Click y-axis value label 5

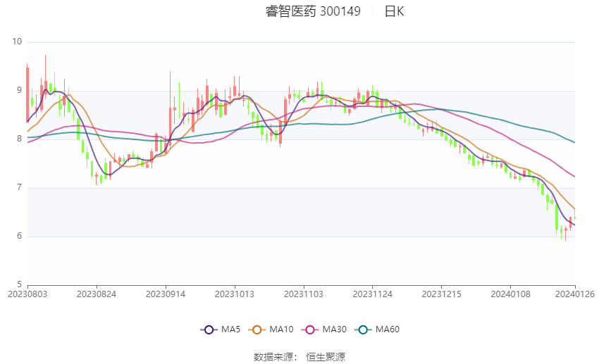[x=20, y=284]
